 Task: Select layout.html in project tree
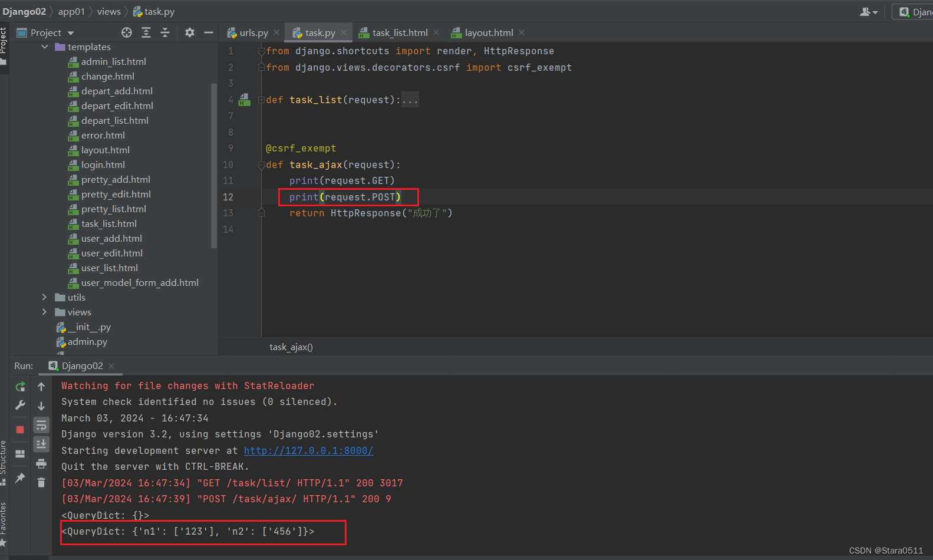(x=98, y=150)
